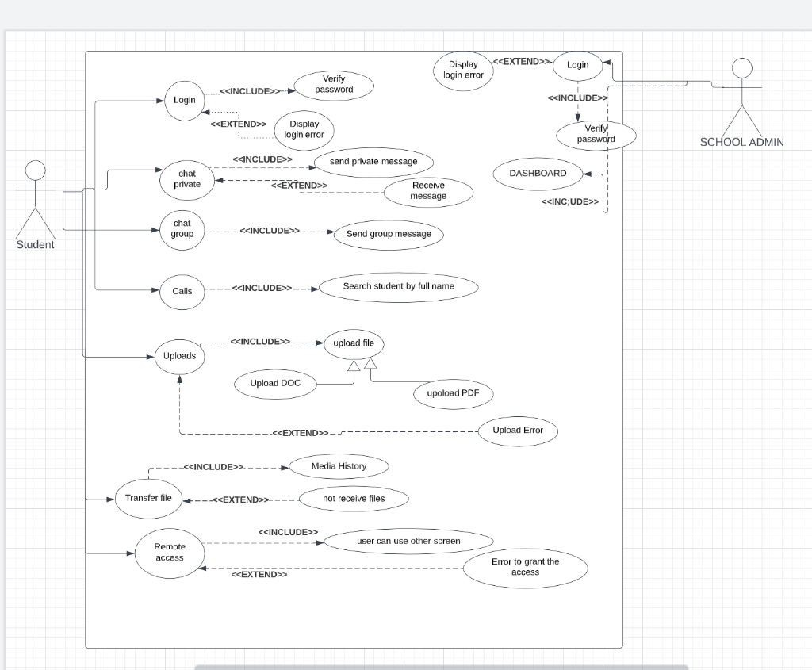Click INCLUDE label between Student Login and Verify password
This screenshot has height=670, width=812.
click(x=250, y=92)
